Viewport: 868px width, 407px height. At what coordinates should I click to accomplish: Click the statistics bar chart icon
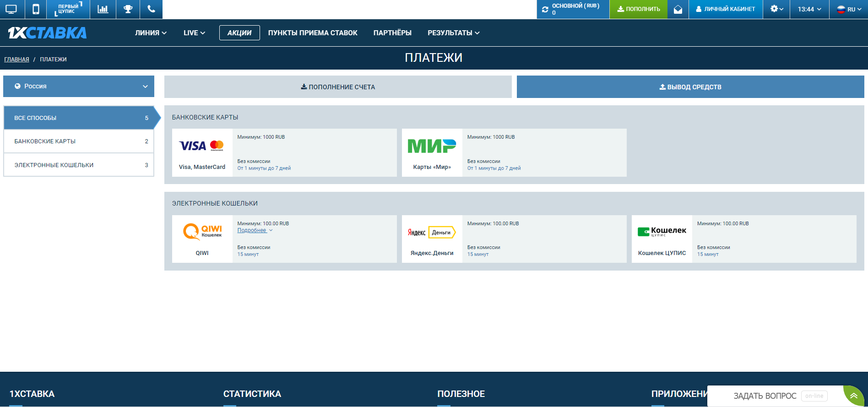(x=103, y=9)
